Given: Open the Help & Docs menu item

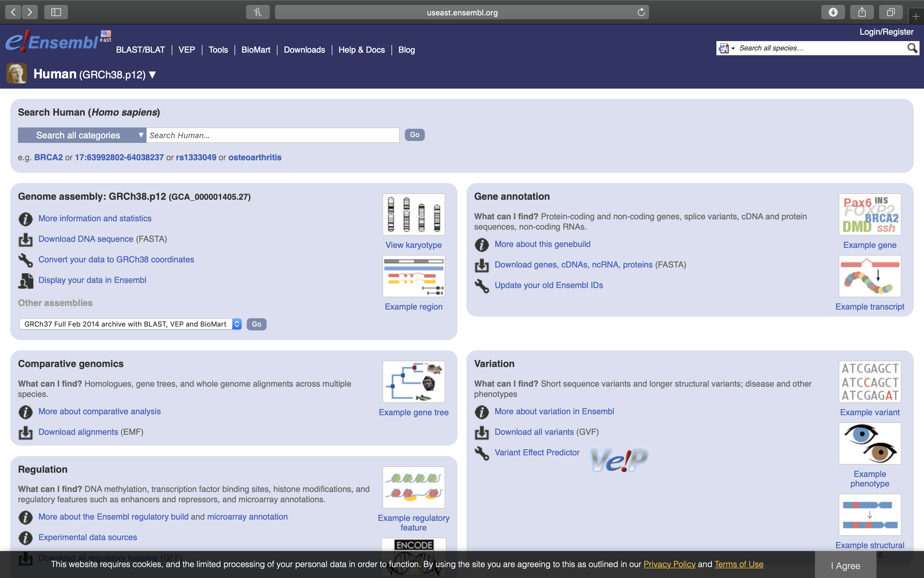Looking at the screenshot, I should [362, 50].
